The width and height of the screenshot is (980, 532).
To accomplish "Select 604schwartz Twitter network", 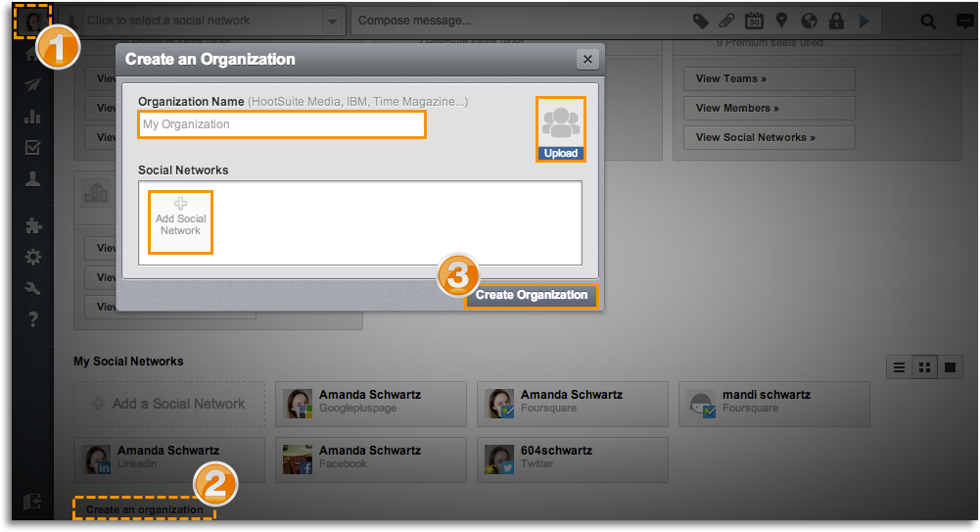I will point(573,460).
